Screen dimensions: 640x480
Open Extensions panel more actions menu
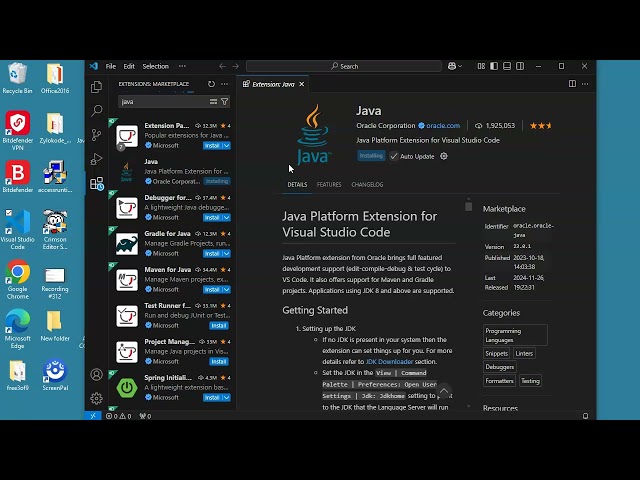[x=224, y=84]
